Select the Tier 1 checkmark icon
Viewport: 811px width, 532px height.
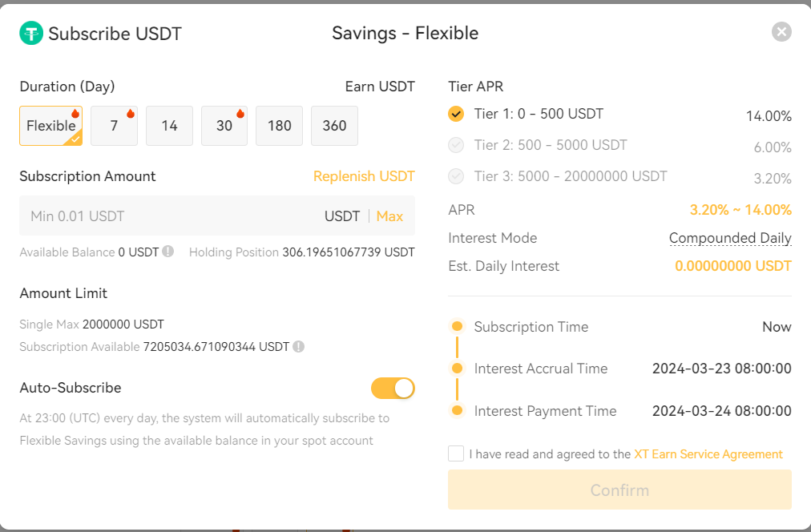click(x=456, y=114)
